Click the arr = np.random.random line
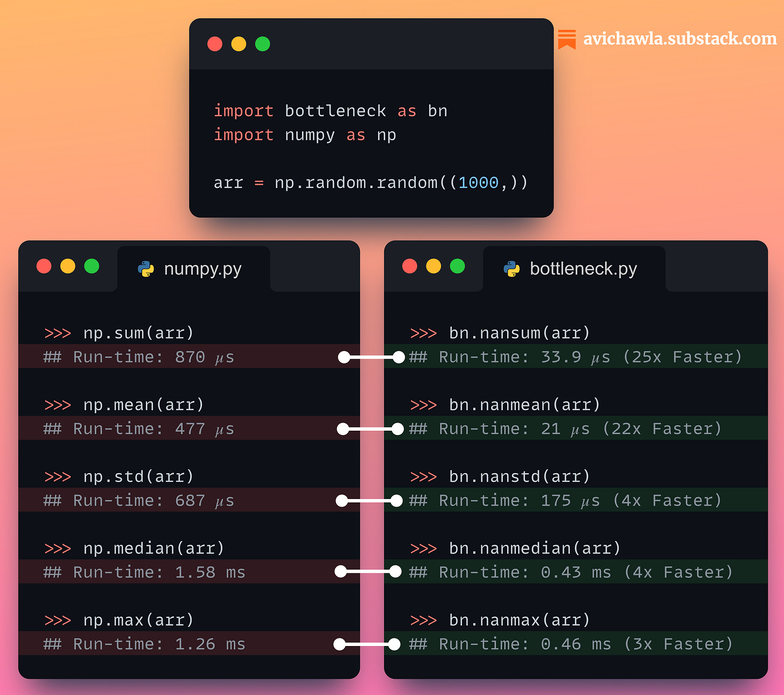 pos(370,182)
